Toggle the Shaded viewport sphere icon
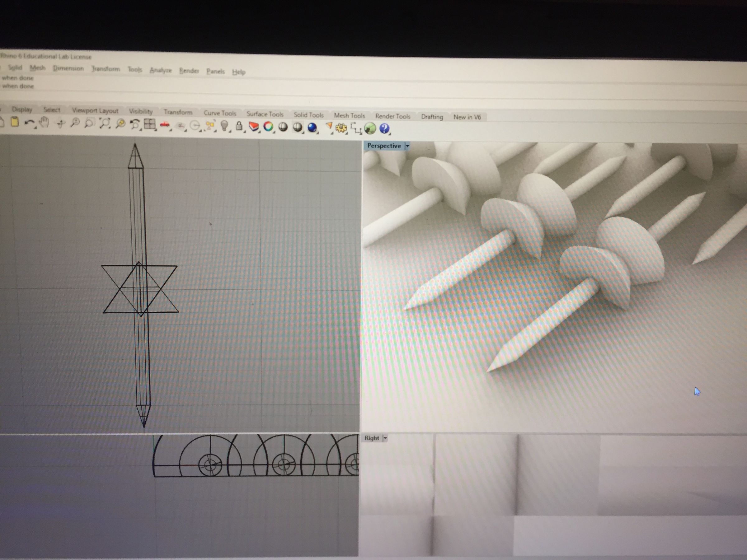747x560 pixels. [283, 127]
